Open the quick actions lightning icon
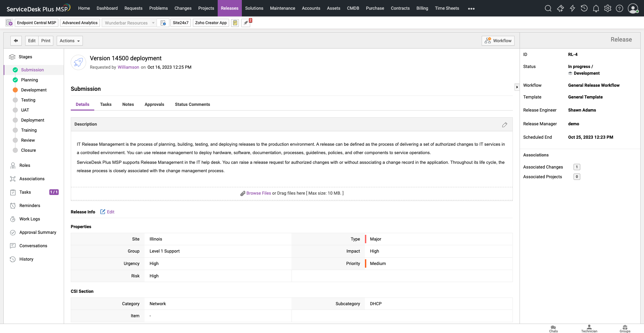The width and height of the screenshot is (644, 333). [572, 8]
